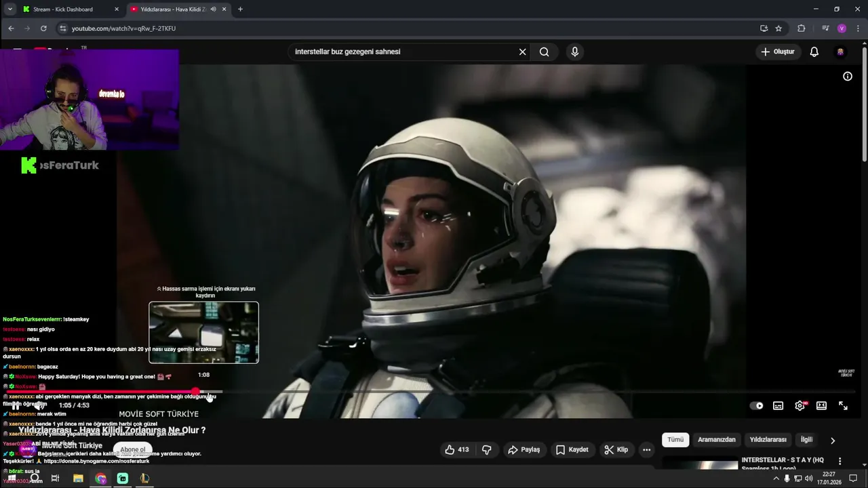
Task: Show more filter chips with right arrow
Action: coord(833,440)
